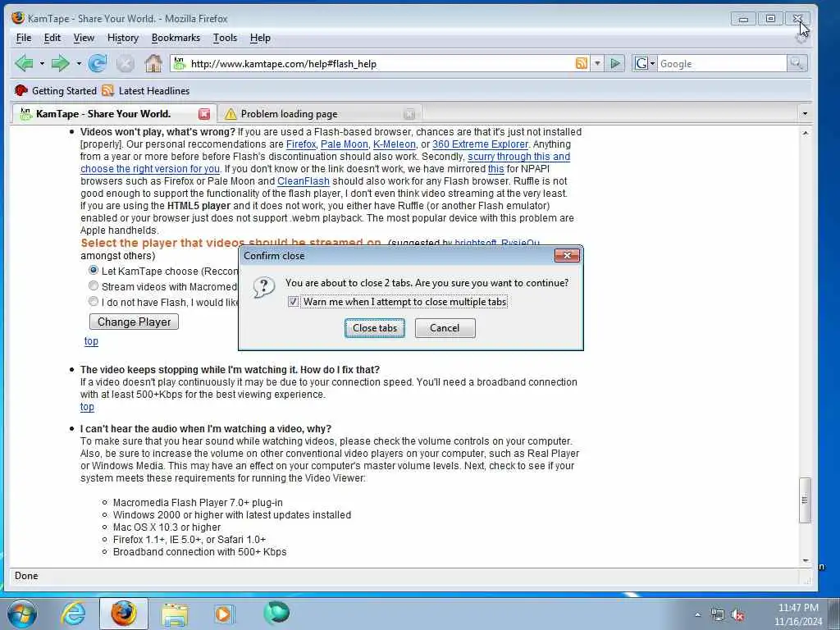The width and height of the screenshot is (840, 630).
Task: Click the Firefox taskbar icon
Action: 124,614
